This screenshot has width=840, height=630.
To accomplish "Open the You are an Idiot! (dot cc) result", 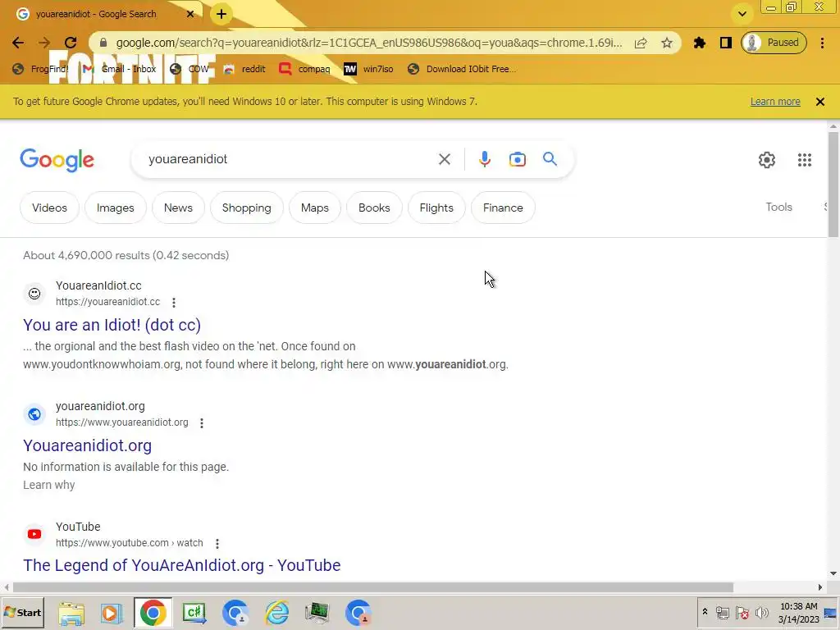I will pyautogui.click(x=112, y=325).
